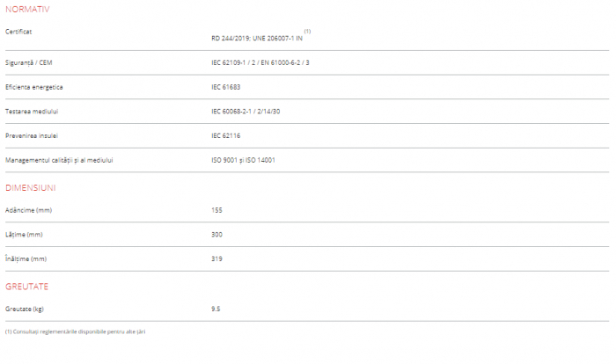This screenshot has width=616, height=364.
Task: Select the Adâncime value 155
Action: [217, 210]
